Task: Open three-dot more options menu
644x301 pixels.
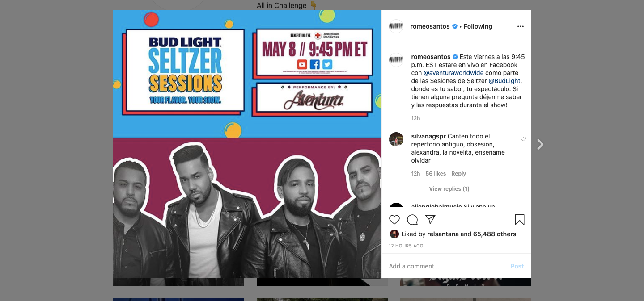Action: point(520,26)
